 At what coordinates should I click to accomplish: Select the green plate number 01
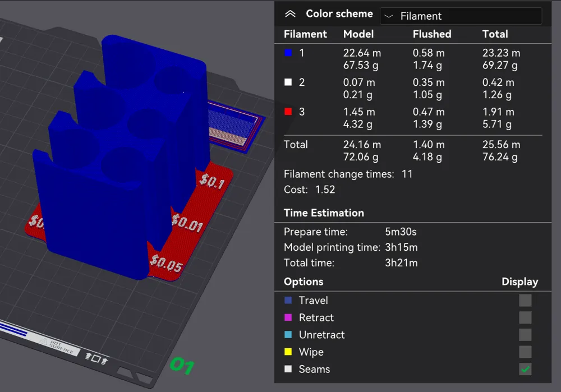(x=182, y=366)
